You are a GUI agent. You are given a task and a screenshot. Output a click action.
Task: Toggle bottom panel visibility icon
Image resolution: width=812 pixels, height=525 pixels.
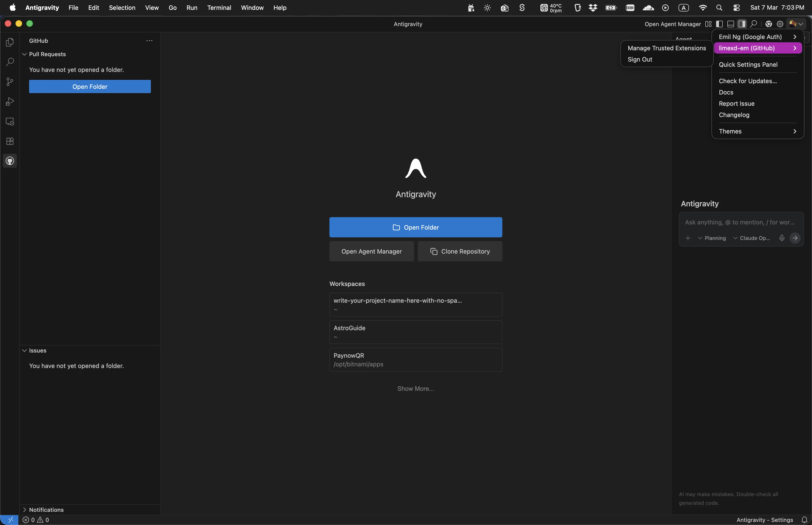(730, 24)
